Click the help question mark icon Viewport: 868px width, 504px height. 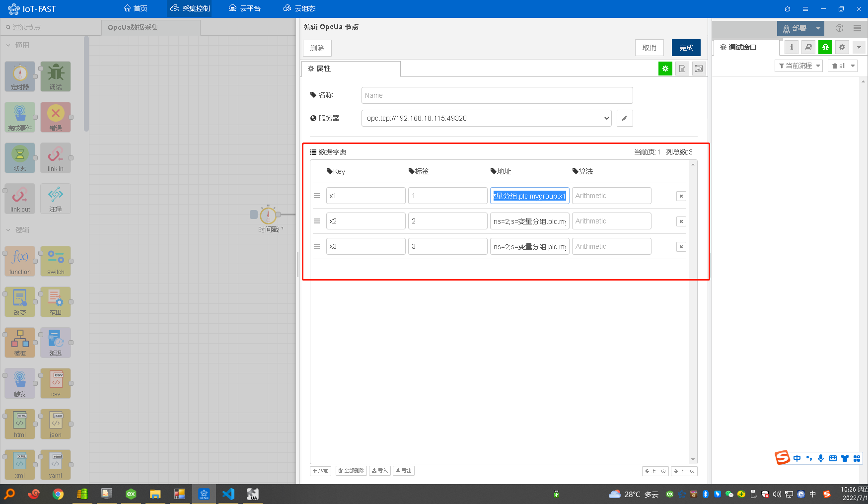click(839, 28)
